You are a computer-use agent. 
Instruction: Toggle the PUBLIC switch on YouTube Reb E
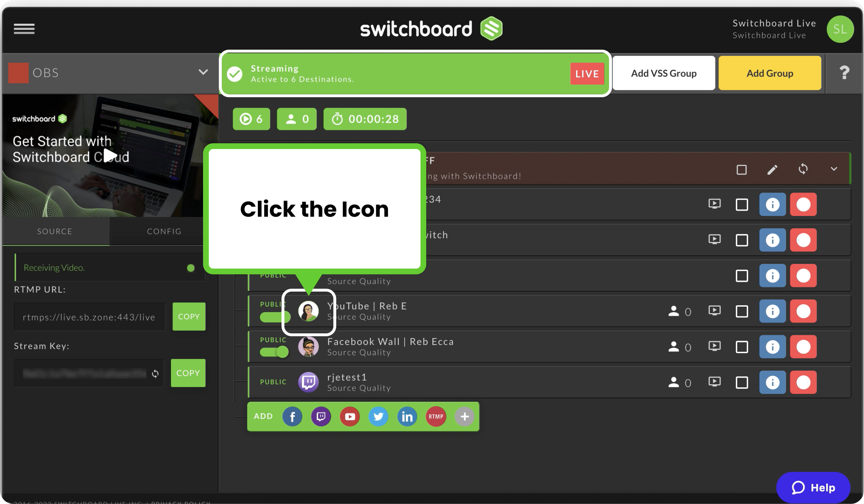point(274,317)
